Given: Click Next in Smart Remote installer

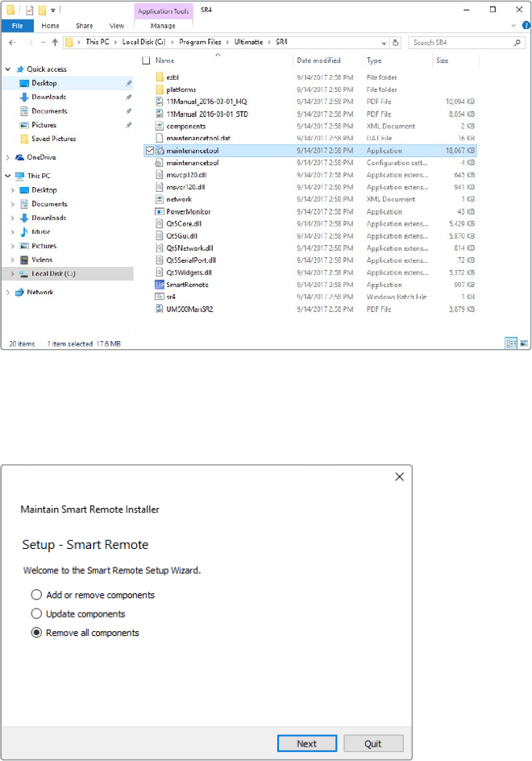Looking at the screenshot, I should pos(307,743).
